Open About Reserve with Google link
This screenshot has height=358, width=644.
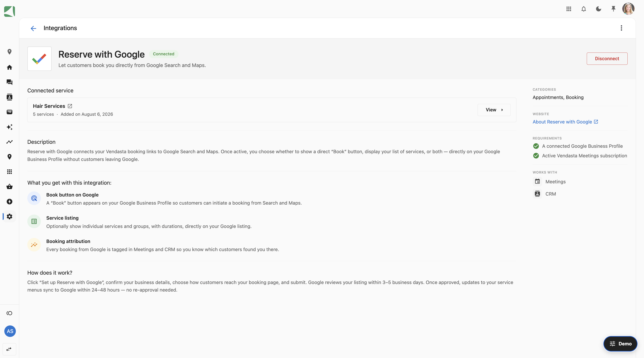coord(565,122)
